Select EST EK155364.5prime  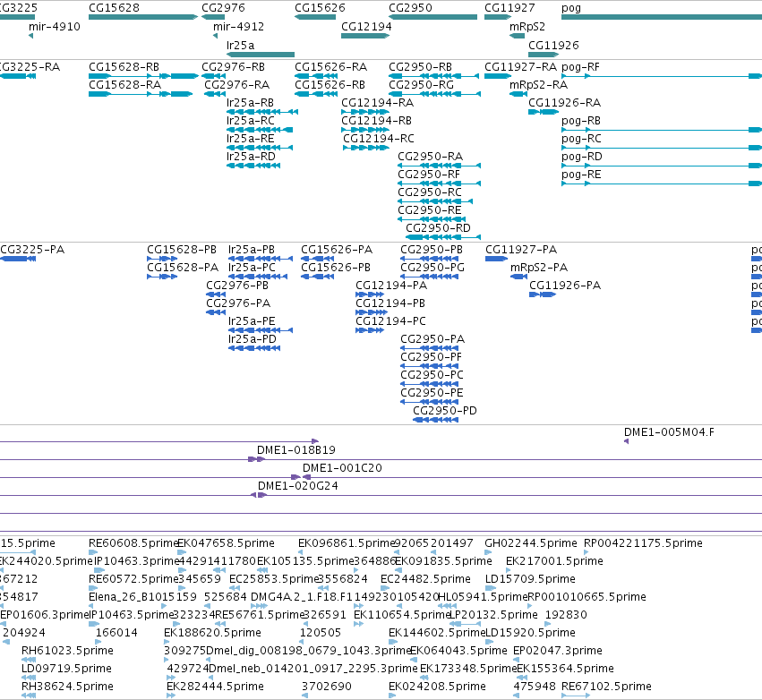(565, 669)
